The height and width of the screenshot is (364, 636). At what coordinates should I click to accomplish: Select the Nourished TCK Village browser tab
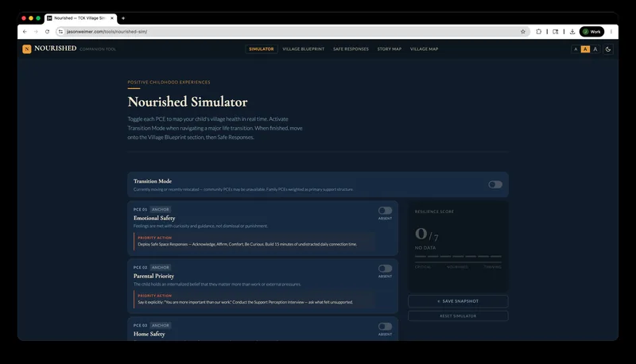81,18
